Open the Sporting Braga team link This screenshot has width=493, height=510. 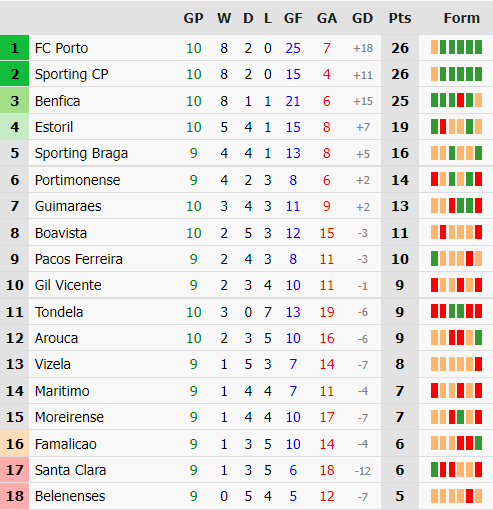click(81, 153)
